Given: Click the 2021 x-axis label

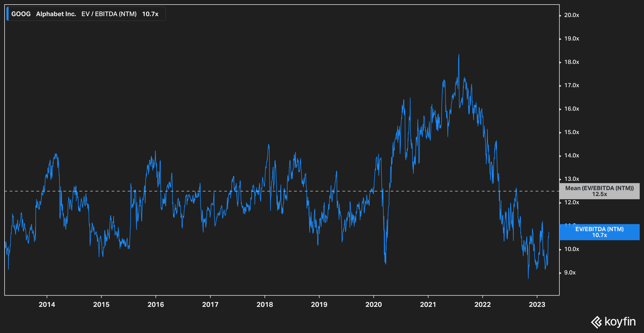Looking at the screenshot, I should tap(428, 305).
